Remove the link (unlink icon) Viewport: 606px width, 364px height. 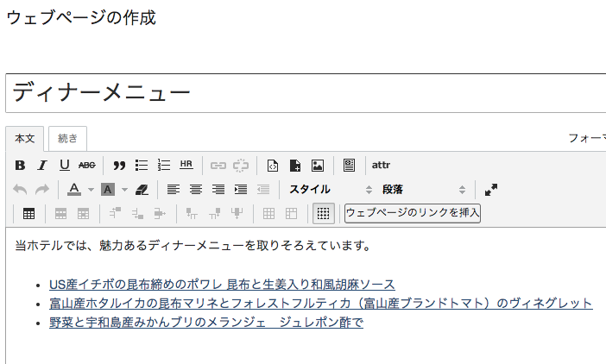(x=240, y=166)
